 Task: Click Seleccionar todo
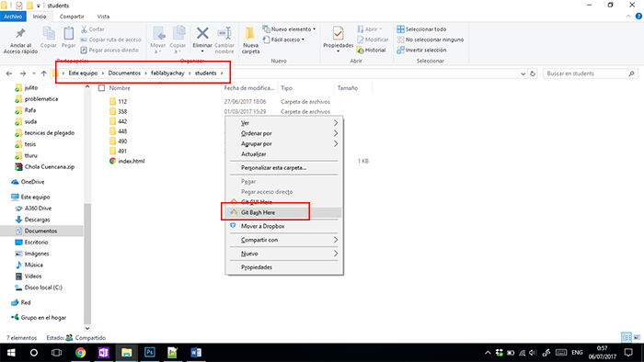[421, 29]
